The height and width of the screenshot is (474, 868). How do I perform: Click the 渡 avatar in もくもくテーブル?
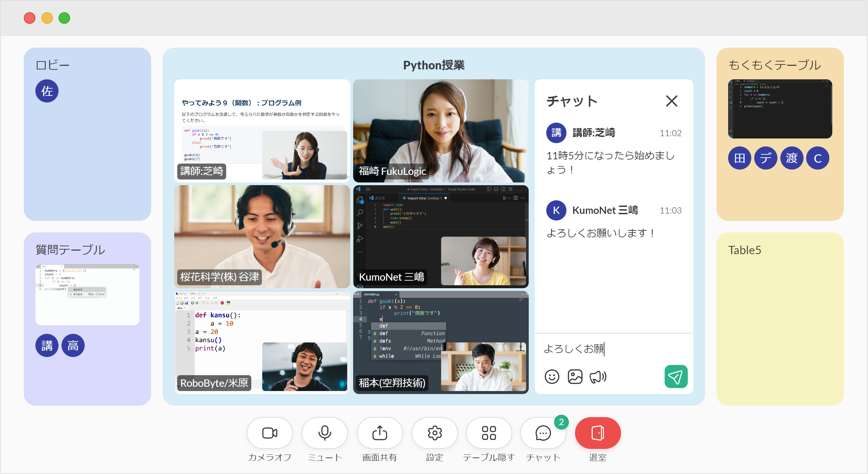pyautogui.click(x=792, y=158)
